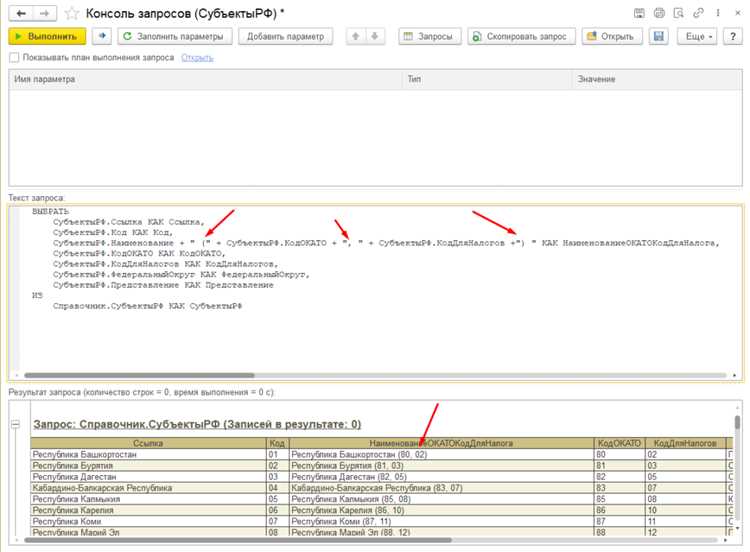Image resolution: width=750 pixels, height=552 pixels.
Task: Select Кабардино-Балкарская Республика in Ссылка column
Action: tap(148, 488)
